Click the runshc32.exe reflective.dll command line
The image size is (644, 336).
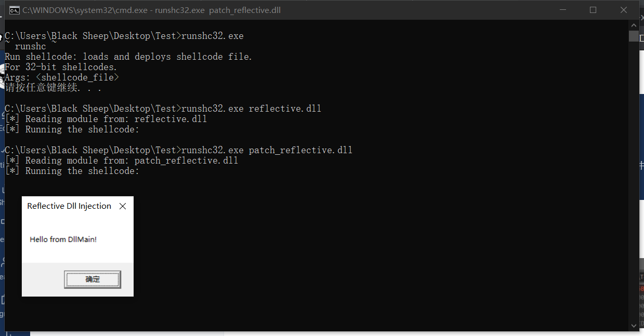coord(163,109)
